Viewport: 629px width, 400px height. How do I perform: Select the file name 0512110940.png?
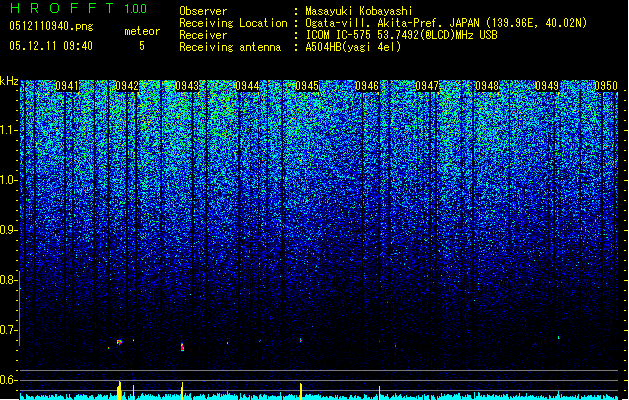[51, 26]
